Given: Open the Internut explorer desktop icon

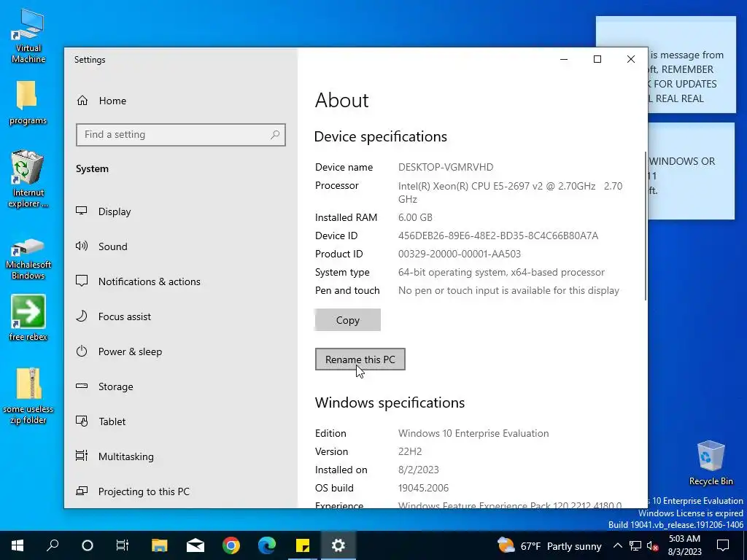Looking at the screenshot, I should point(28,179).
